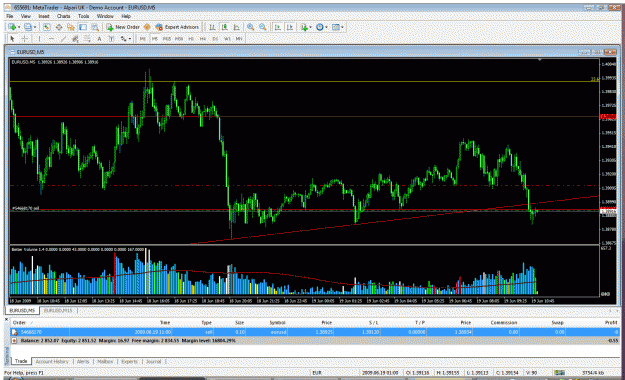Screen dimensions: 625x380
Task: Select the Crosshair tool
Action: point(24,39)
